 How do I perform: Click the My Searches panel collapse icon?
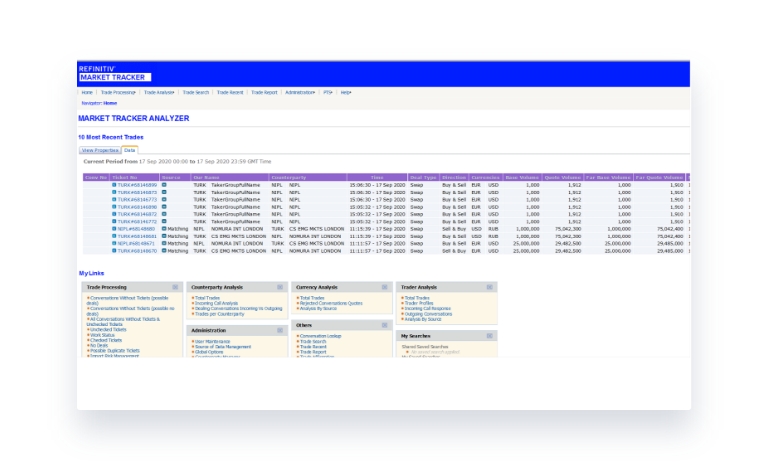[489, 336]
